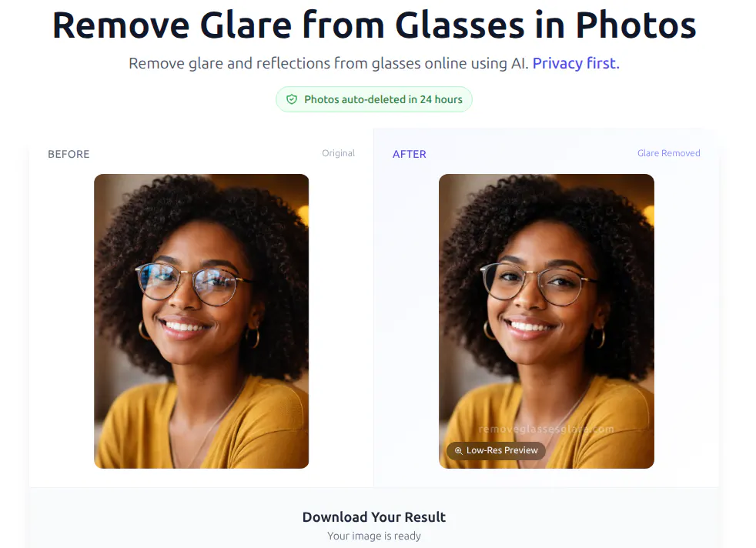Click the Low-Res Preview badge
Viewport: 756px width, 548px height.
click(496, 451)
